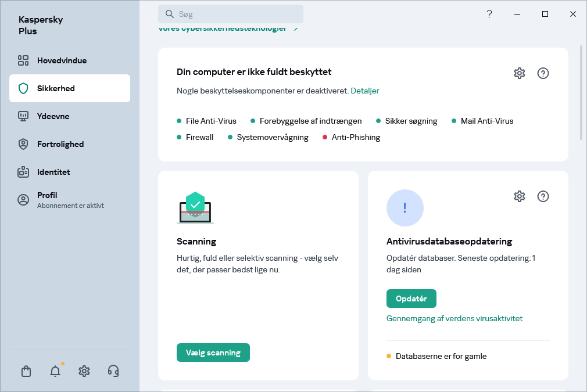
Task: Switch to Ydeevne section
Action: tap(53, 116)
